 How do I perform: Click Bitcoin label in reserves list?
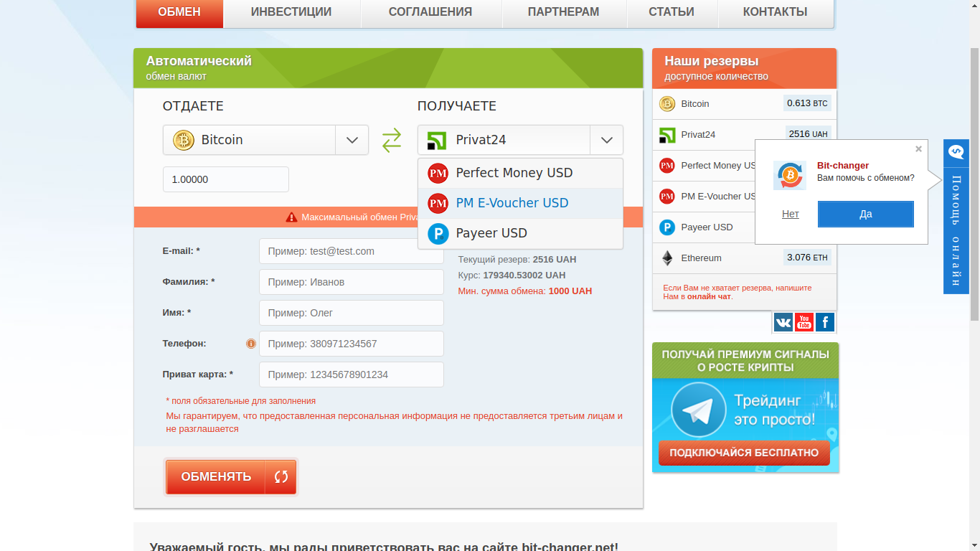click(695, 104)
